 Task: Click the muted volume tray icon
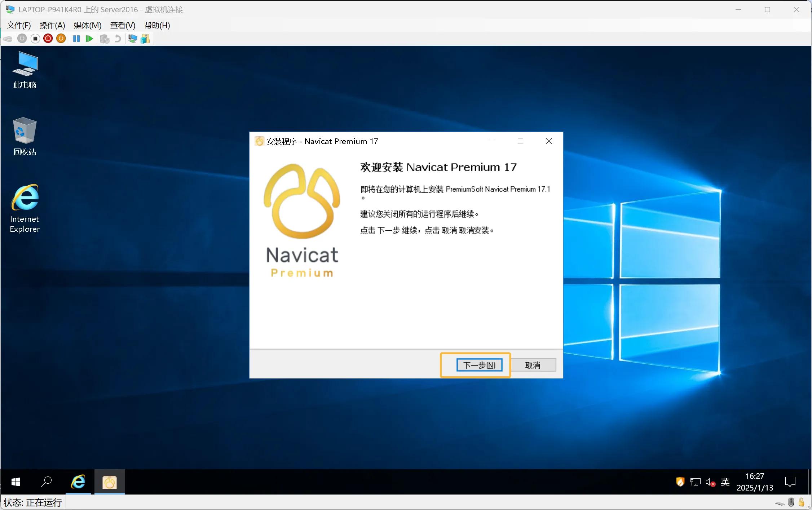(710, 482)
